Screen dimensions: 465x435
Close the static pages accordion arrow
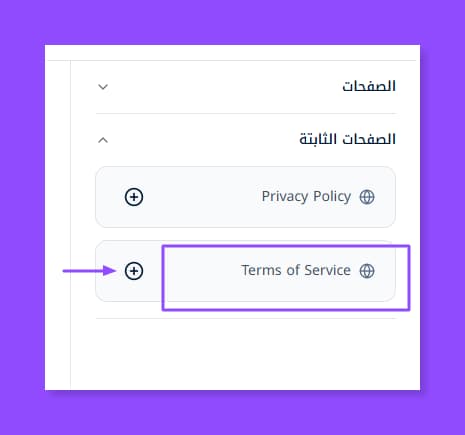(x=103, y=140)
